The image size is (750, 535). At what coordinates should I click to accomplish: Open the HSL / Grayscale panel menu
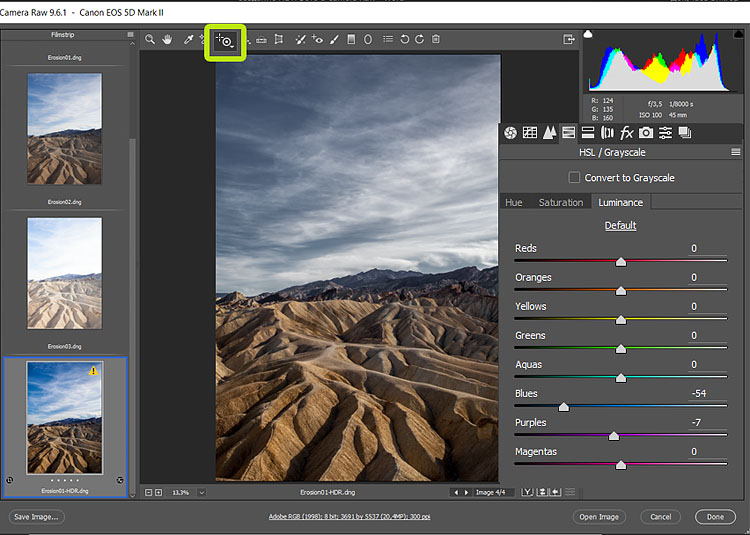(x=736, y=153)
